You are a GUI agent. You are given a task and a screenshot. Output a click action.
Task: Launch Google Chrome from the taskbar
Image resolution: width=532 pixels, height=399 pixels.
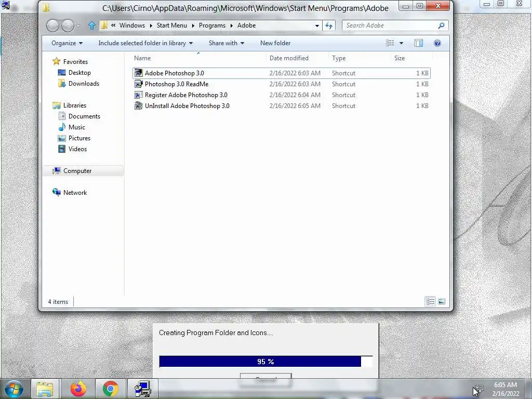coord(110,389)
